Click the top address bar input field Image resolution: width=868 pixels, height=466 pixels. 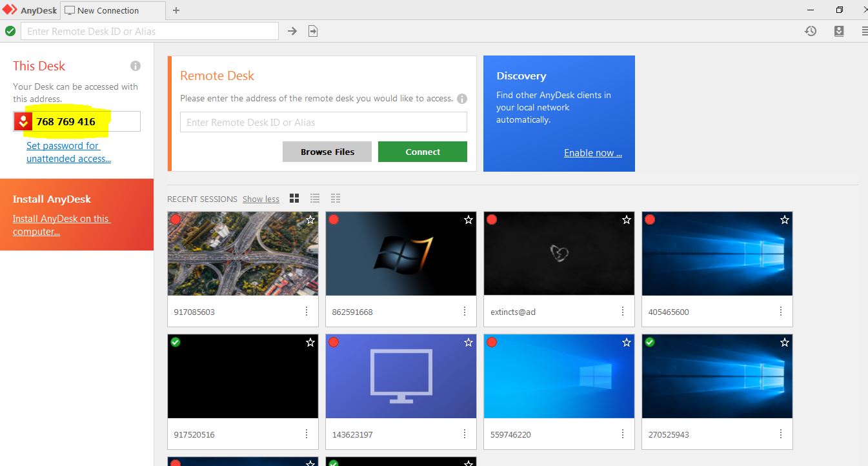(x=150, y=31)
